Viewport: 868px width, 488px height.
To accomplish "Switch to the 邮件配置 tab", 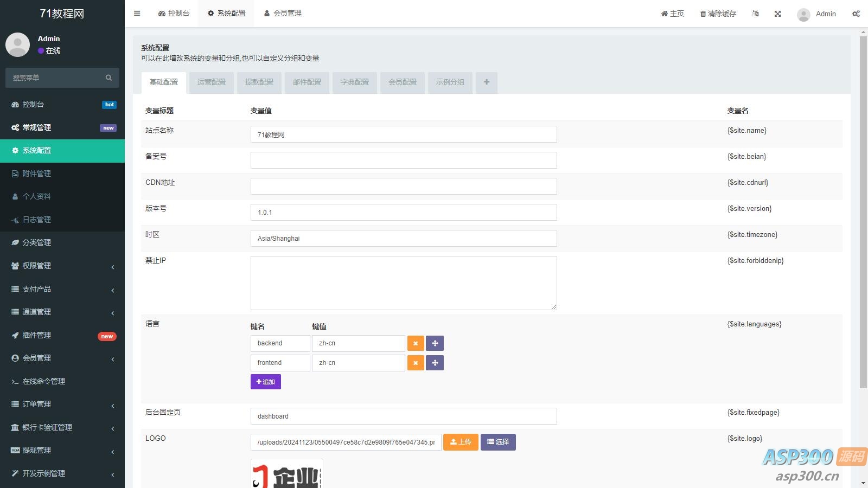I will click(x=307, y=82).
